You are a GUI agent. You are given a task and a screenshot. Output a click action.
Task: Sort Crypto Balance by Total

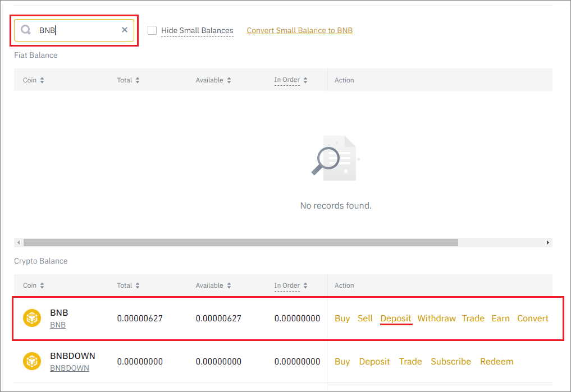pyautogui.click(x=138, y=285)
